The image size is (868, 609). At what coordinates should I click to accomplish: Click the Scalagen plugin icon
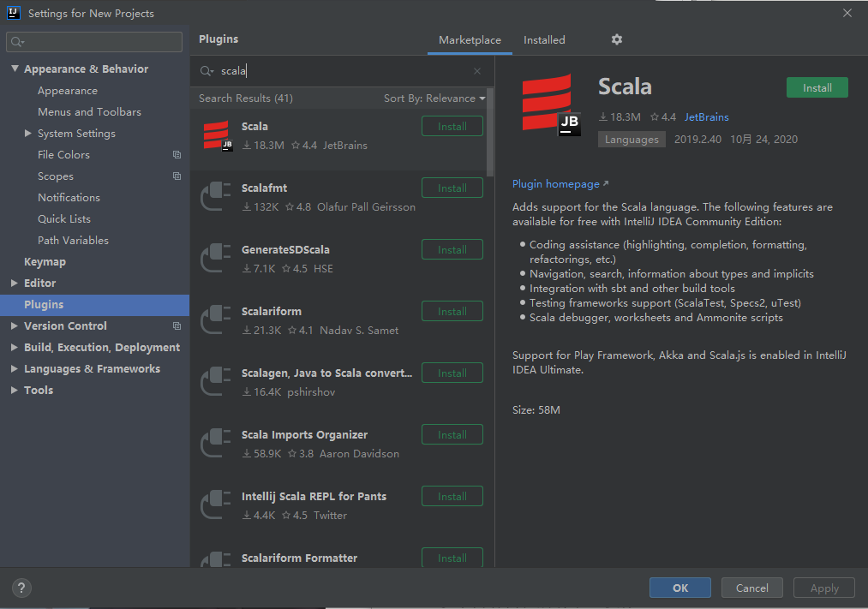(216, 382)
